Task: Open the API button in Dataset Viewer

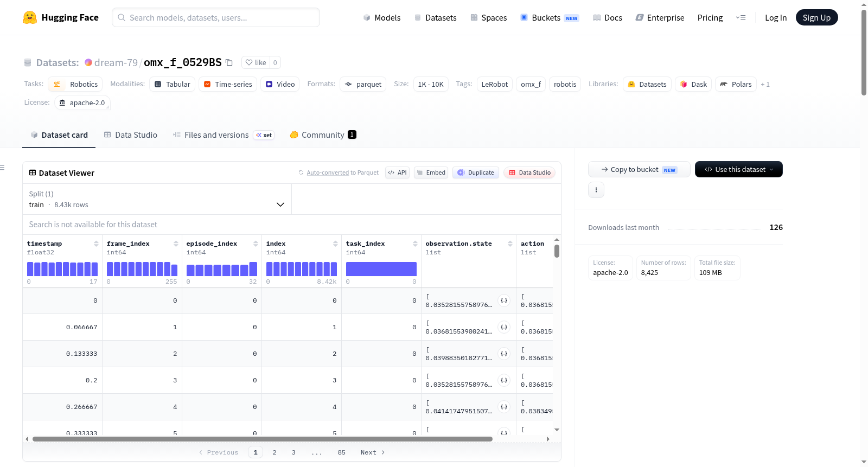Action: pyautogui.click(x=397, y=172)
